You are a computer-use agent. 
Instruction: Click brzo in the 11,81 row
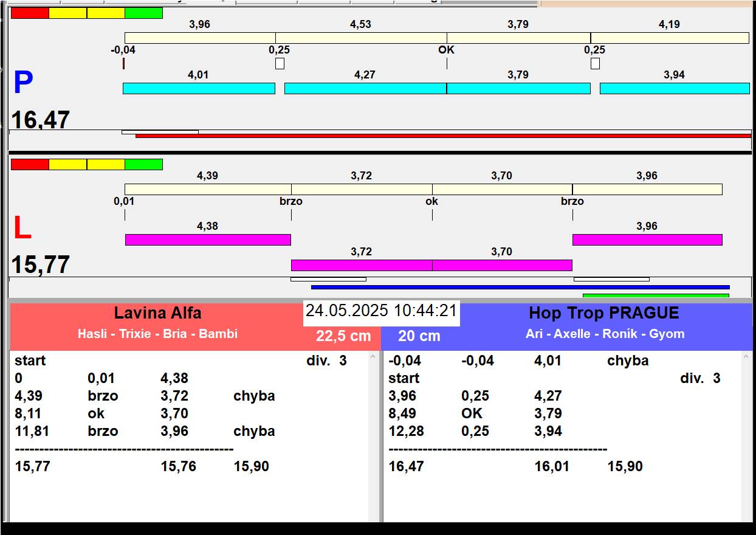click(x=103, y=431)
